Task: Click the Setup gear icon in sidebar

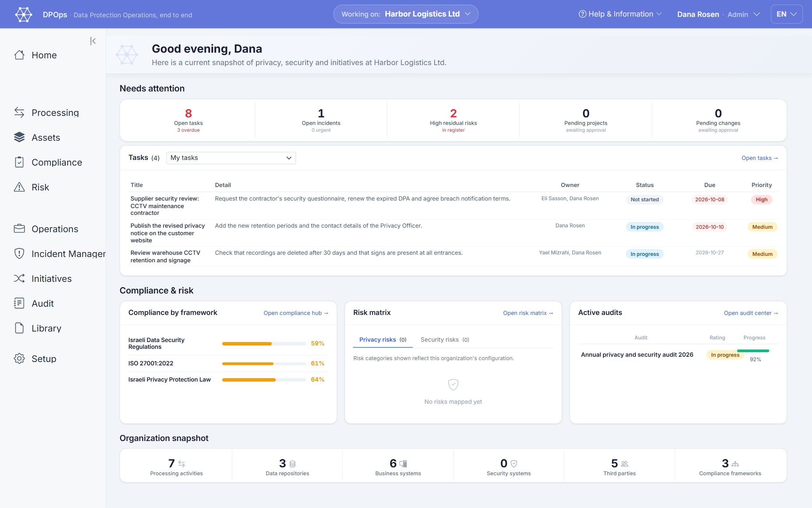Action: pos(19,358)
